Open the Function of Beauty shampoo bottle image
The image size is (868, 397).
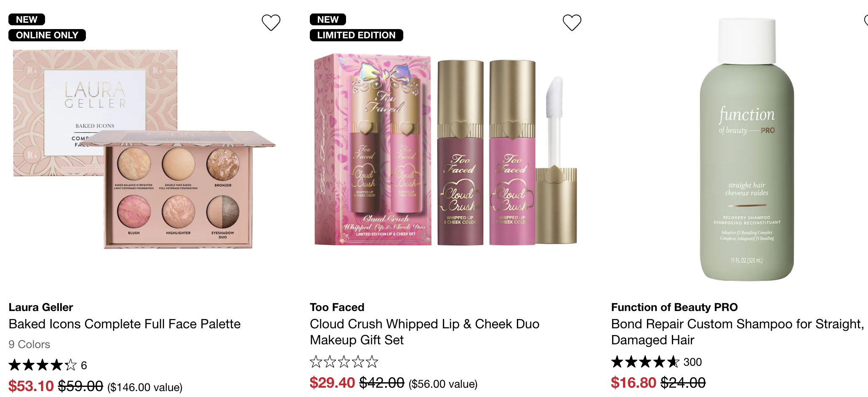point(747,152)
